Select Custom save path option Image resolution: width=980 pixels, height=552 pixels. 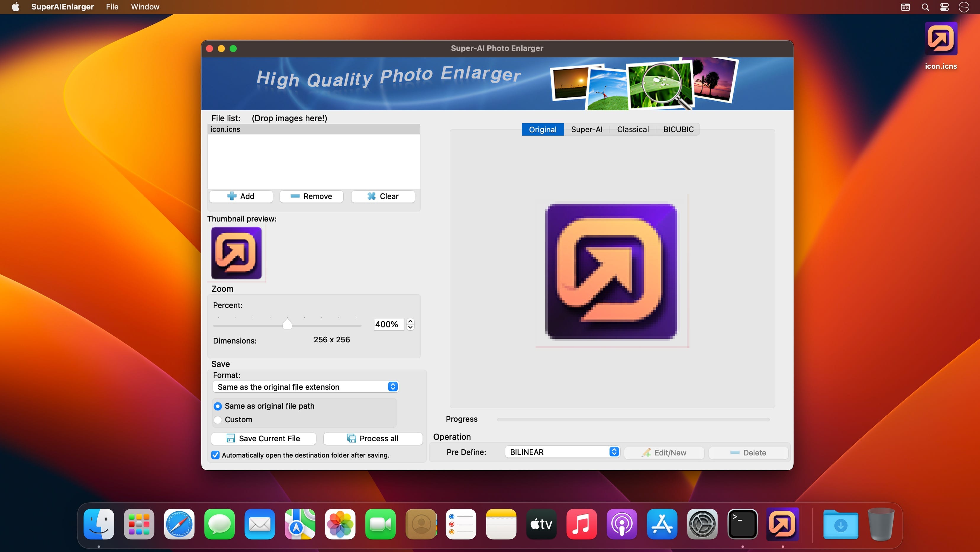click(x=233, y=420)
